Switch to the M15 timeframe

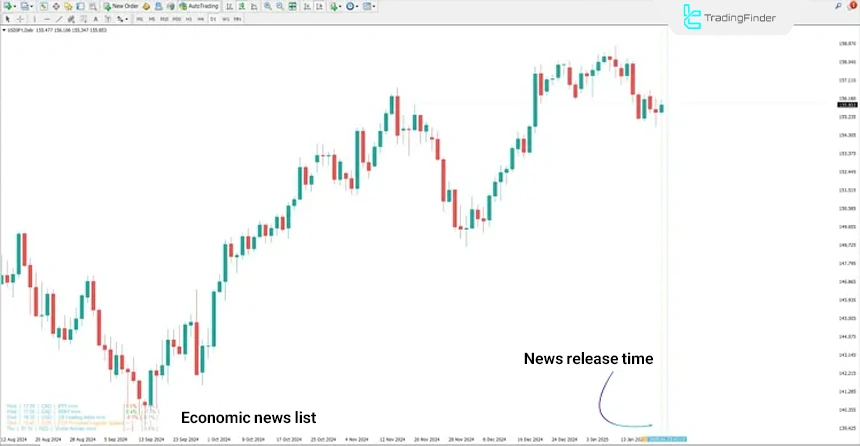tap(164, 19)
